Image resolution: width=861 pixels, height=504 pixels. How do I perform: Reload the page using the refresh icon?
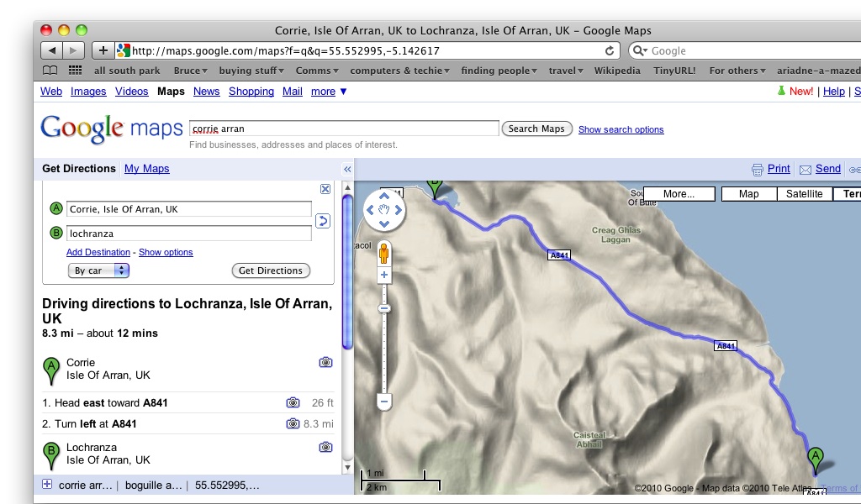610,50
